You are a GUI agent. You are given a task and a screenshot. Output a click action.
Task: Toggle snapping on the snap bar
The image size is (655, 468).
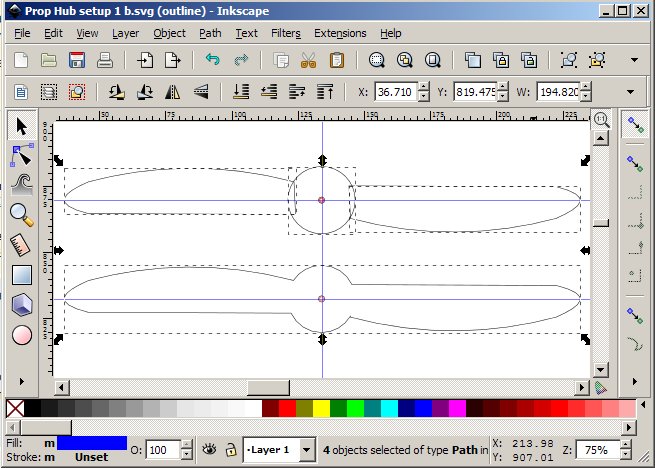[633, 125]
